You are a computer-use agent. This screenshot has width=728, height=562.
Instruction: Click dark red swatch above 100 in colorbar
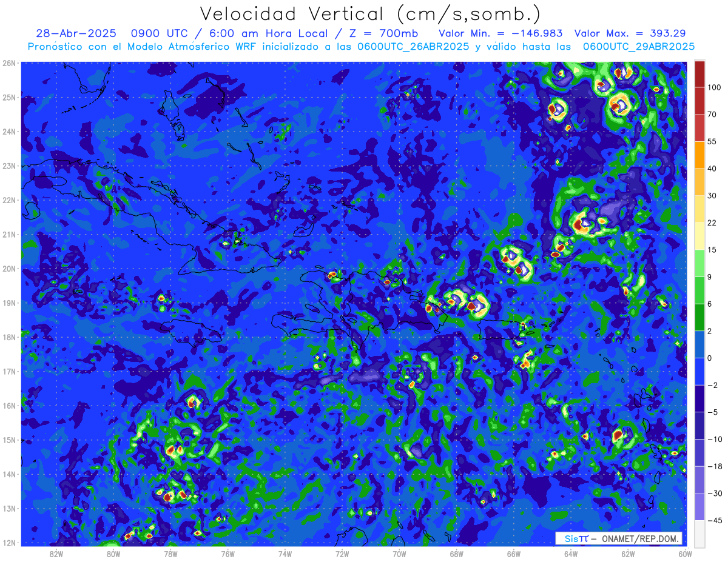click(699, 74)
